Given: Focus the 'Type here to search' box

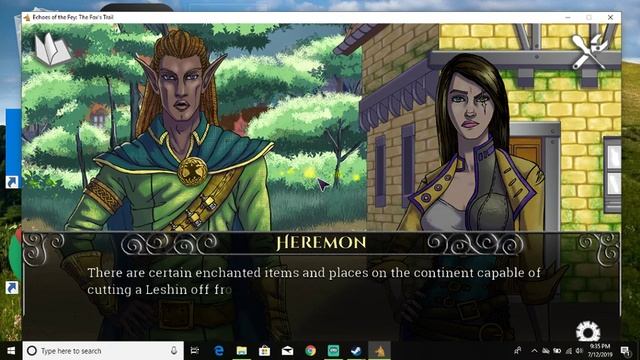Looking at the screenshot, I should click(x=103, y=351).
